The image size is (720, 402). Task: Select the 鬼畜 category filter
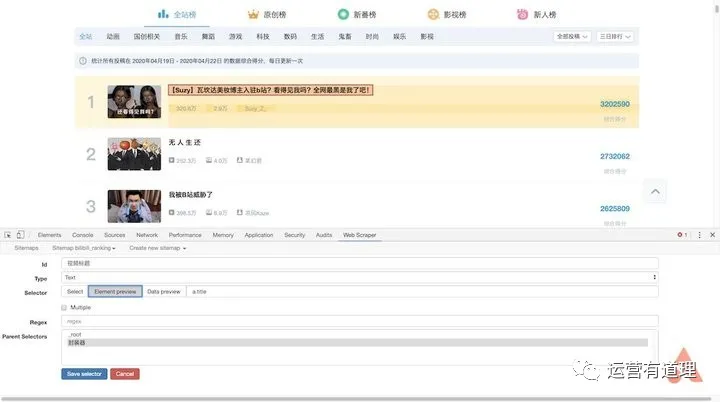345,36
